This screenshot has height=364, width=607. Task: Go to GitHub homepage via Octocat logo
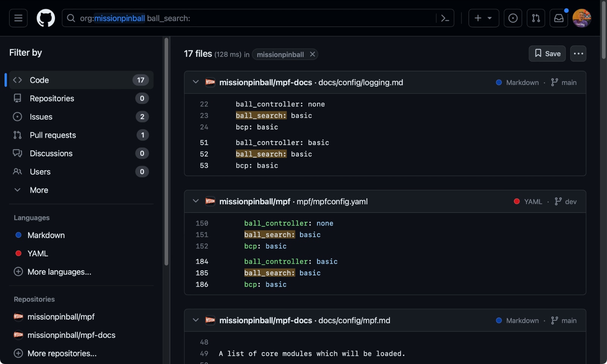click(x=46, y=18)
